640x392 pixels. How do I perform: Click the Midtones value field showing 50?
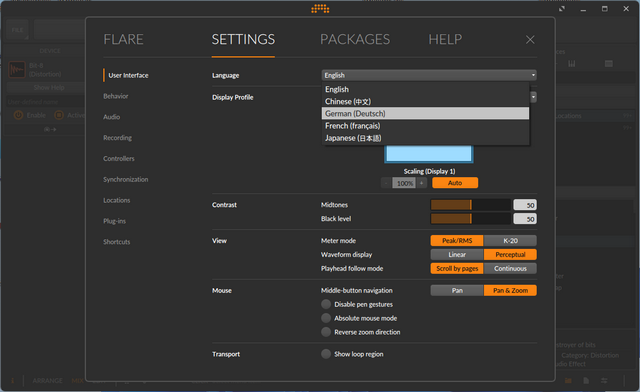pyautogui.click(x=525, y=205)
